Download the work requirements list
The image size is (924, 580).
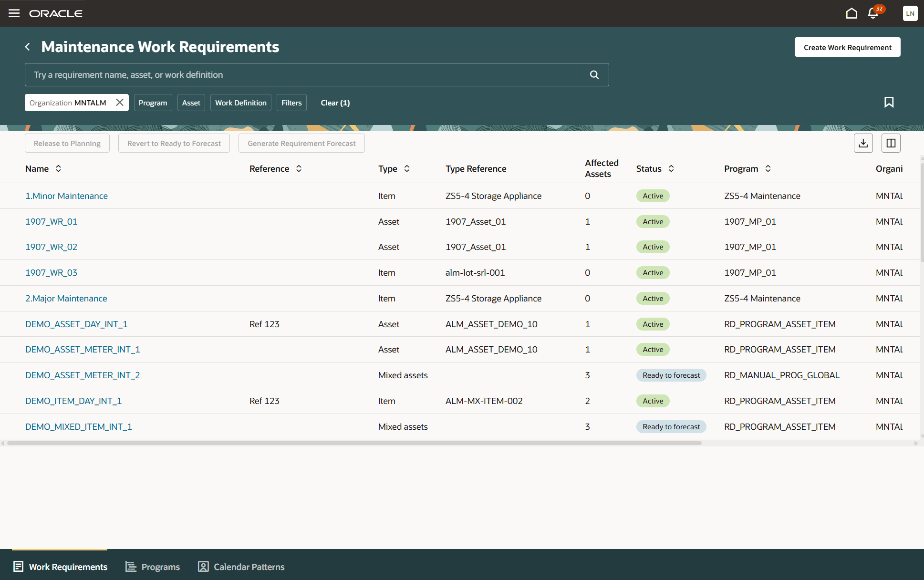coord(863,143)
